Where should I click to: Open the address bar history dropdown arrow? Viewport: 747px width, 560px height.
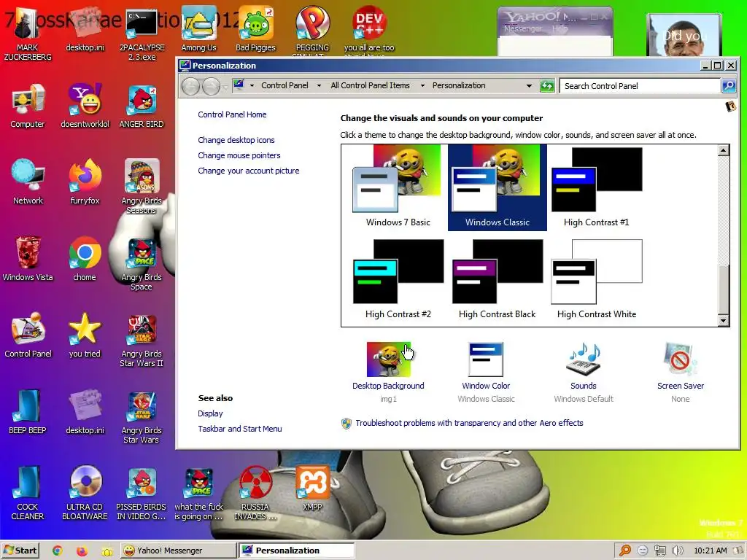click(x=529, y=86)
